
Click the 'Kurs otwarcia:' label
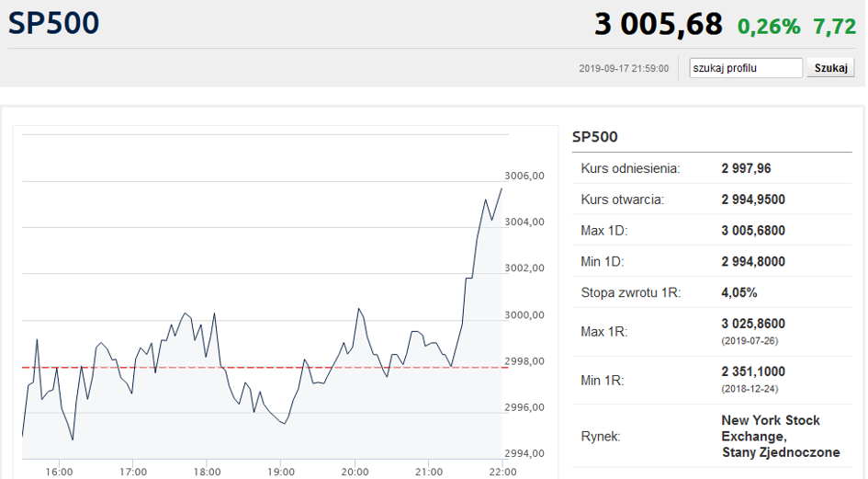pos(622,200)
